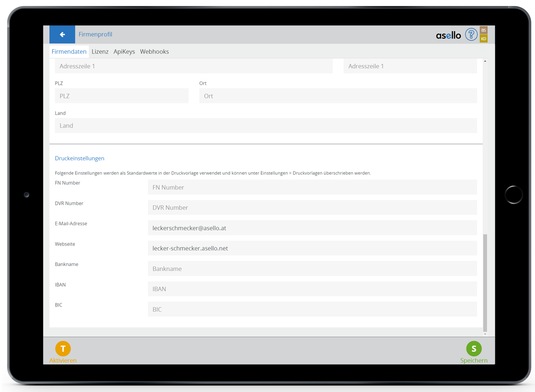This screenshot has width=535, height=392.
Task: Open the help question mark icon
Action: tap(471, 35)
